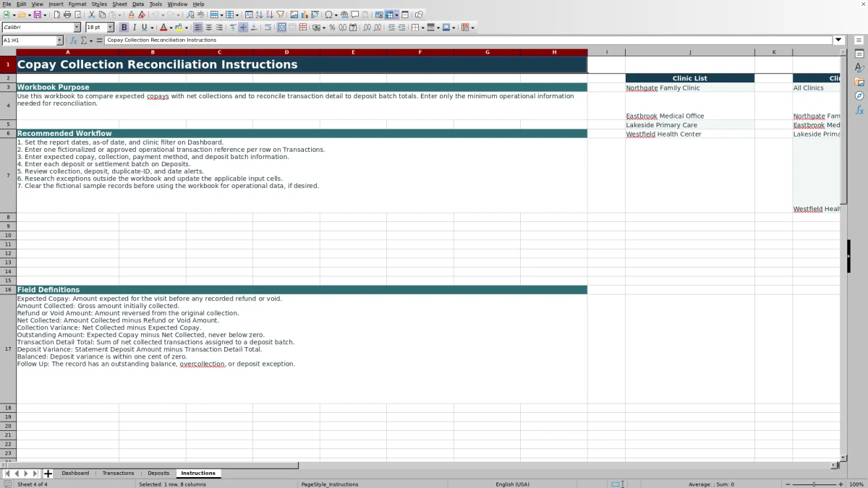Screen dimensions: 868x488
Task: Open the File menu
Action: coord(7,4)
